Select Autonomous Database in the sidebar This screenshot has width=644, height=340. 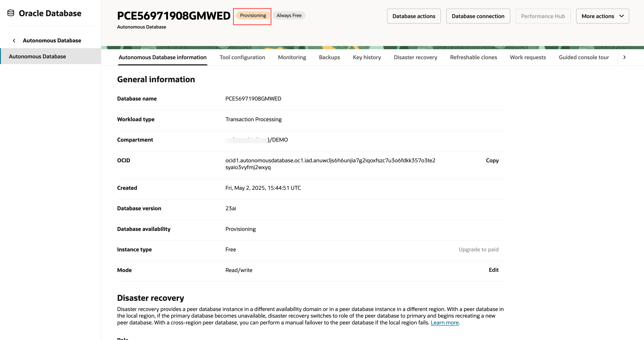pos(38,56)
